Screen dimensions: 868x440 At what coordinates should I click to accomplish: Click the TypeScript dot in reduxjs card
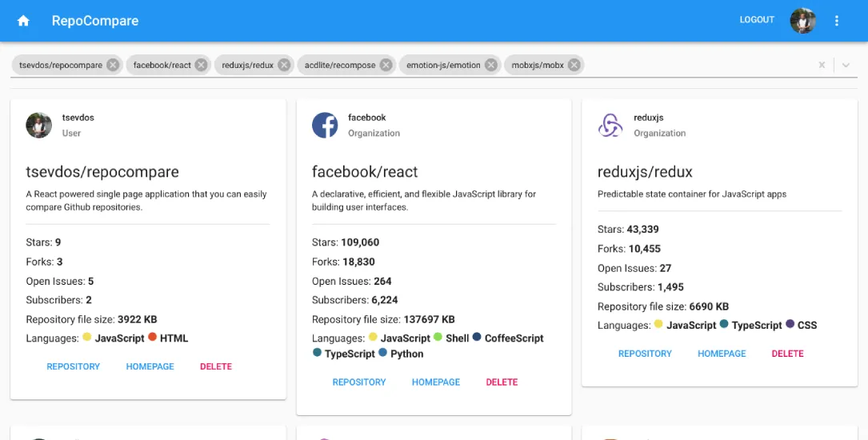[x=724, y=323]
